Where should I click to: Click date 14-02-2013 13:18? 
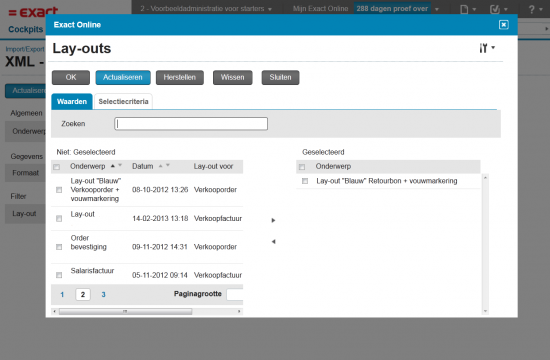[x=160, y=219]
